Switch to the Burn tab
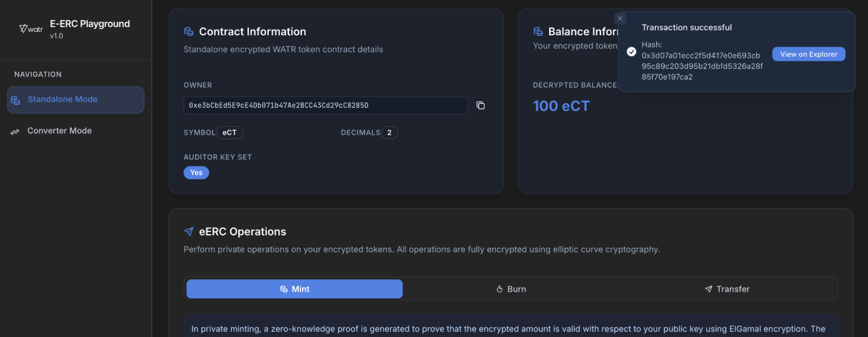Viewport: 868px width, 337px height. 511,289
